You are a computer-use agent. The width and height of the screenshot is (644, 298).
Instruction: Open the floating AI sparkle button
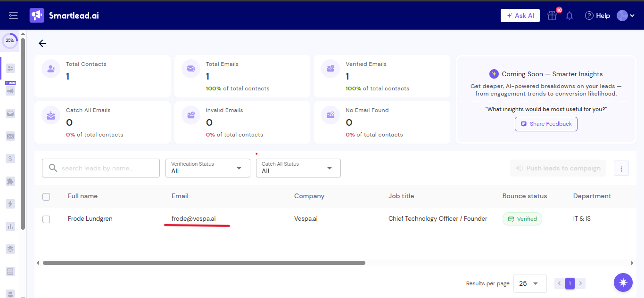(x=623, y=282)
